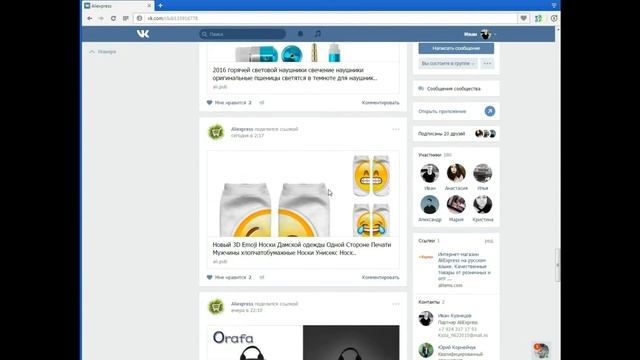640x360 pixels.
Task: Select the Aliexpress browser tab
Action: (x=118, y=6)
